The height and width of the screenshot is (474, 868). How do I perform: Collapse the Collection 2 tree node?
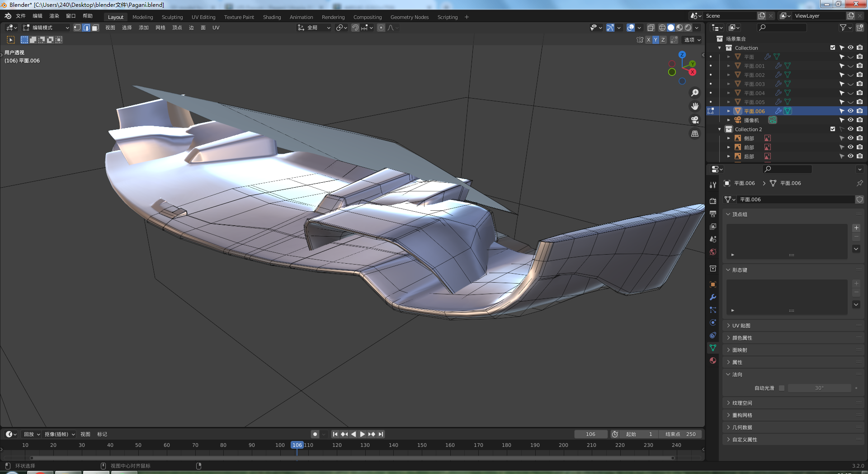click(x=720, y=129)
